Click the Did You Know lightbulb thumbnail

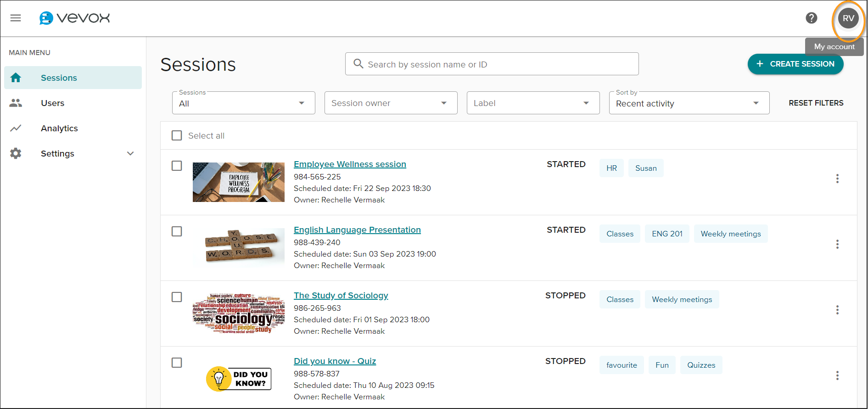click(239, 379)
